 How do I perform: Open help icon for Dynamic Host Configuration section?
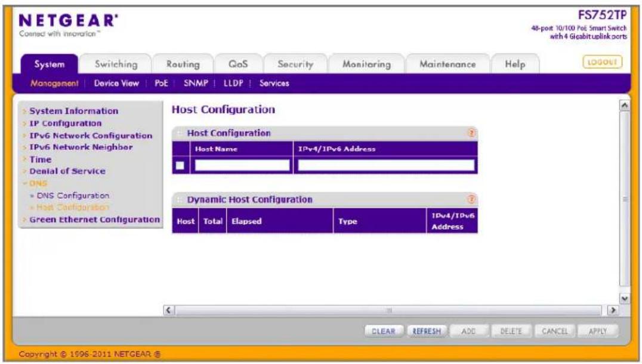(x=471, y=199)
